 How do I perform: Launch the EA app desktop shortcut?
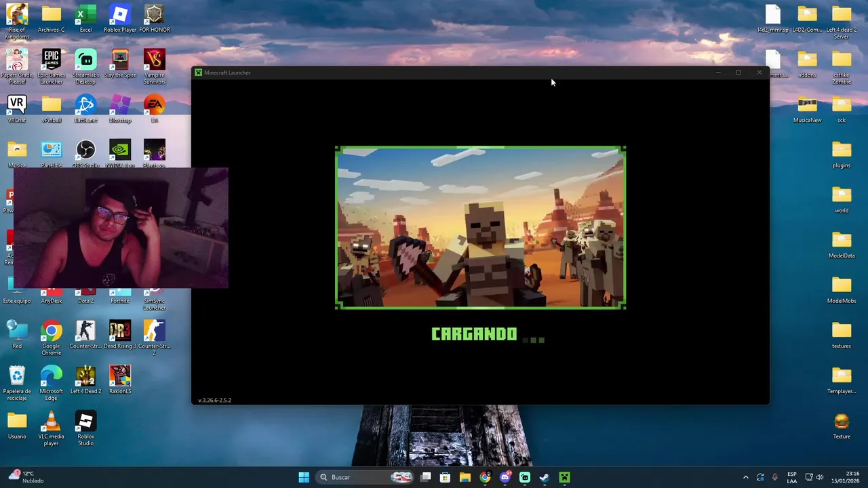tap(154, 108)
